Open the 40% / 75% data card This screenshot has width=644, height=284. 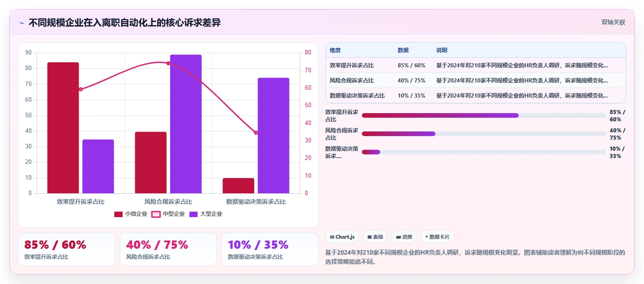click(168, 249)
